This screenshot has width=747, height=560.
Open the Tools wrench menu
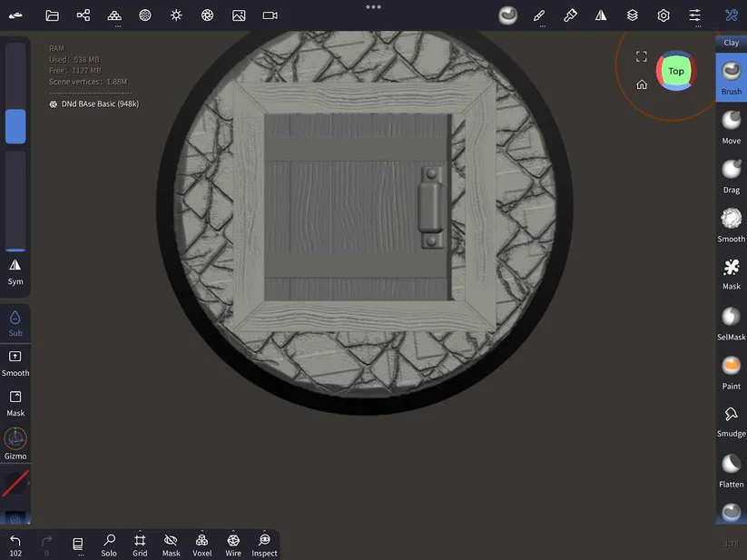click(x=732, y=15)
